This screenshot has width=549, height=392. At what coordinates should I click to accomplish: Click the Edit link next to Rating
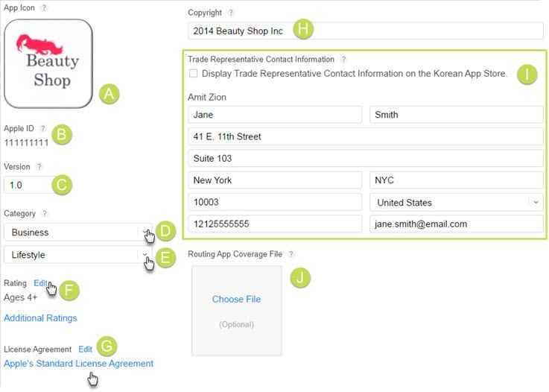pos(40,284)
